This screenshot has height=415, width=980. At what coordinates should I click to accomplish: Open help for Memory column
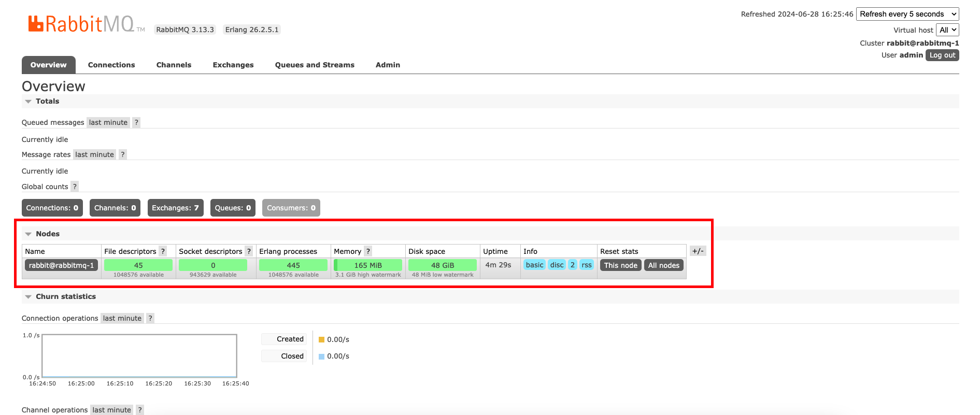(x=368, y=251)
